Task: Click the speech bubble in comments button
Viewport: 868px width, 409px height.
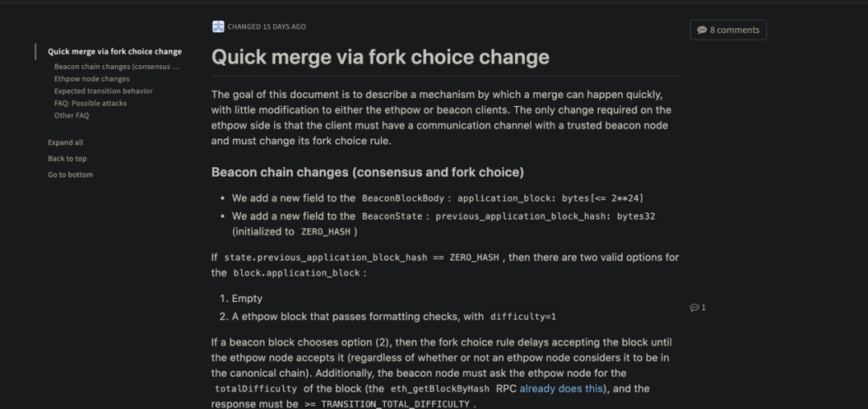Action: coord(702,30)
